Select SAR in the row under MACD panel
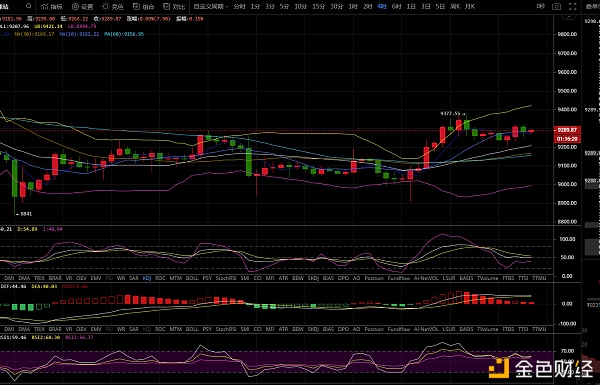600x385 pixels. 134,329
